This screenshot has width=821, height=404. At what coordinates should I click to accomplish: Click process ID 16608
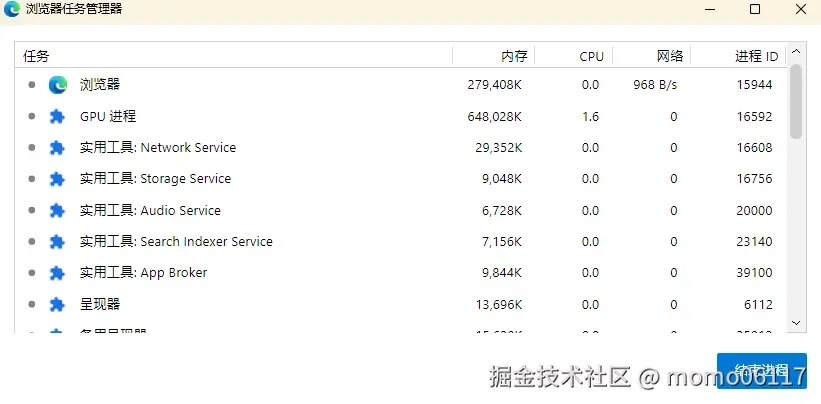pos(755,148)
